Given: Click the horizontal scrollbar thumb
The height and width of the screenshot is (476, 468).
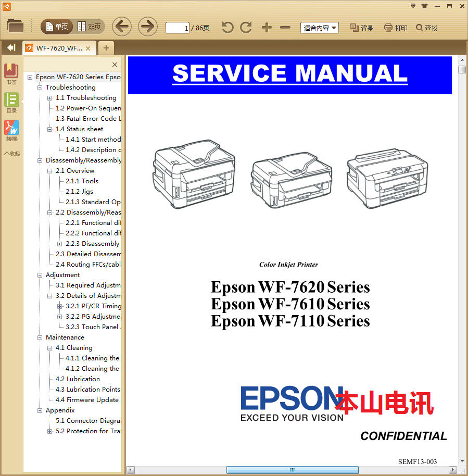Looking at the screenshot, I should coord(292,470).
